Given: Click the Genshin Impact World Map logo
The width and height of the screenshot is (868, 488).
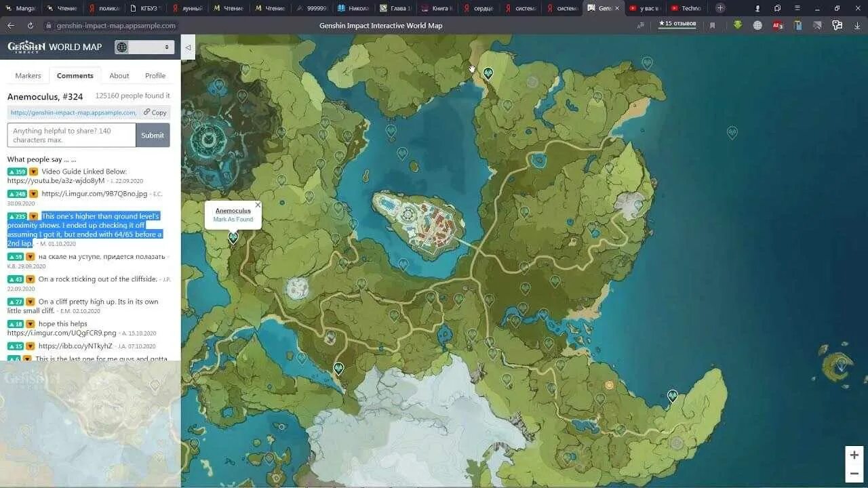Looking at the screenshot, I should 54,47.
